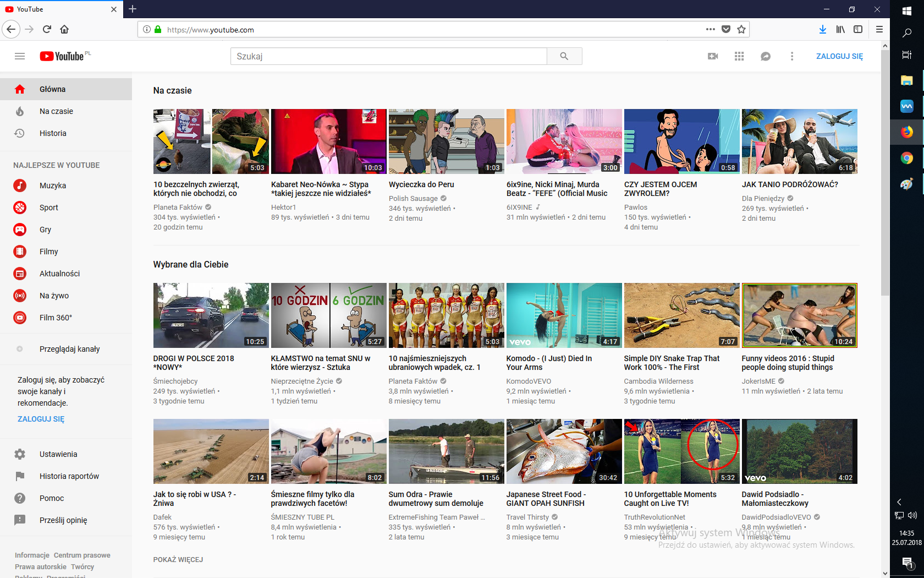Click Prześlij opinię feedback
The width and height of the screenshot is (924, 578).
pyautogui.click(x=66, y=520)
